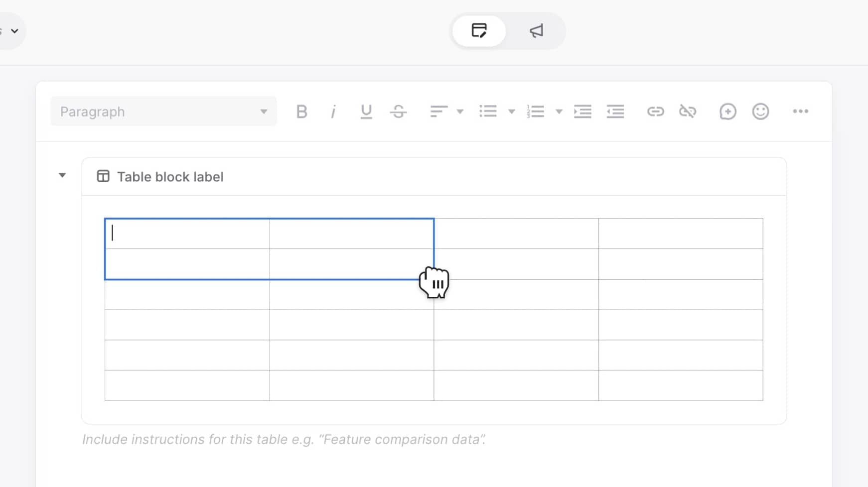Insert a bulleted list
Viewport: 868px width, 487px height.
(x=488, y=112)
